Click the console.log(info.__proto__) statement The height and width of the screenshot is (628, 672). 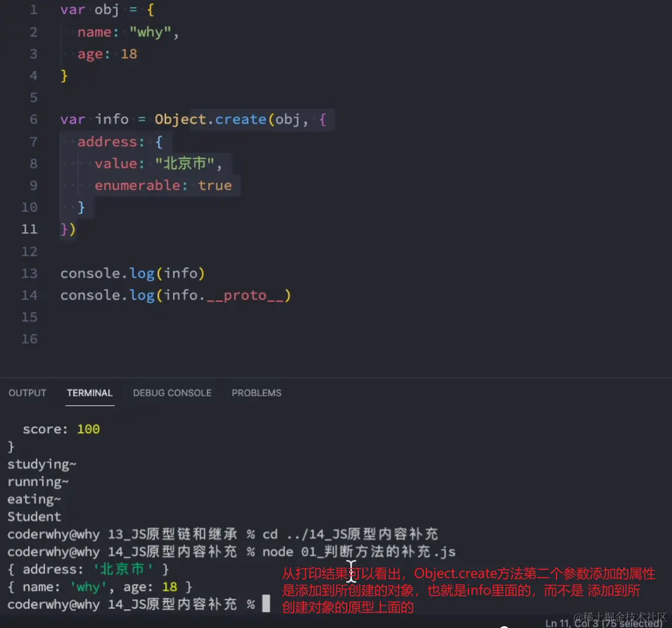tap(176, 296)
